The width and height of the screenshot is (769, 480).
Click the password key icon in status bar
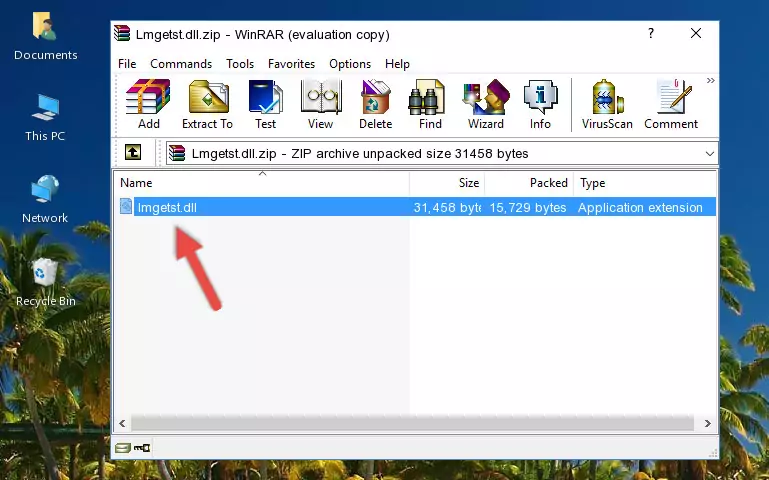[142, 447]
